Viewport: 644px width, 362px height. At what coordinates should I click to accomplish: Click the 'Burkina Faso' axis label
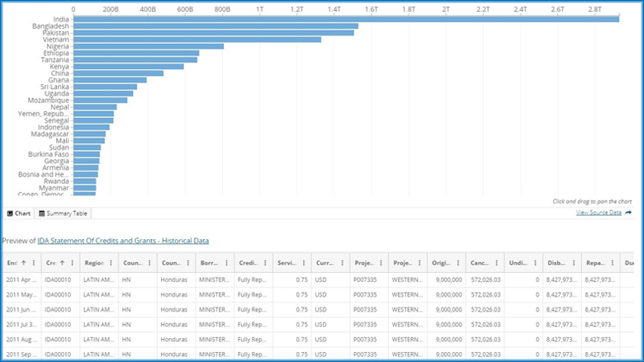click(x=49, y=154)
